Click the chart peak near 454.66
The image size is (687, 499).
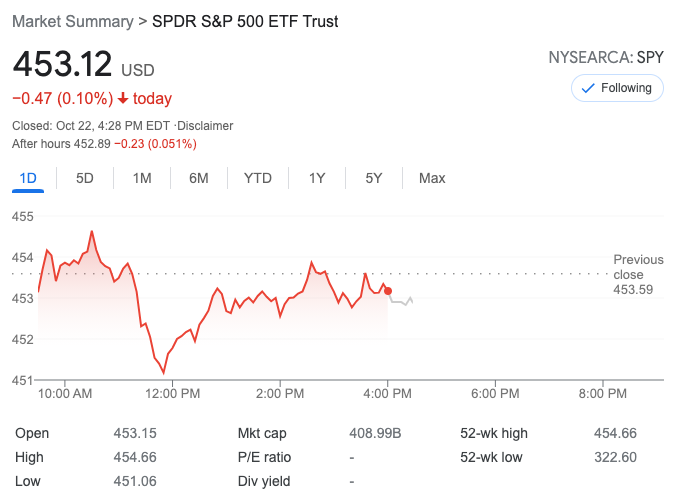click(92, 232)
